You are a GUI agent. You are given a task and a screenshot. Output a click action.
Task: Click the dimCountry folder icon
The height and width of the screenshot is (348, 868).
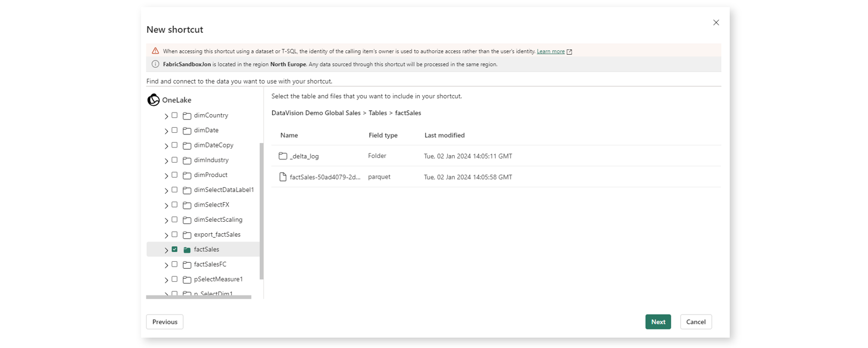tap(187, 116)
